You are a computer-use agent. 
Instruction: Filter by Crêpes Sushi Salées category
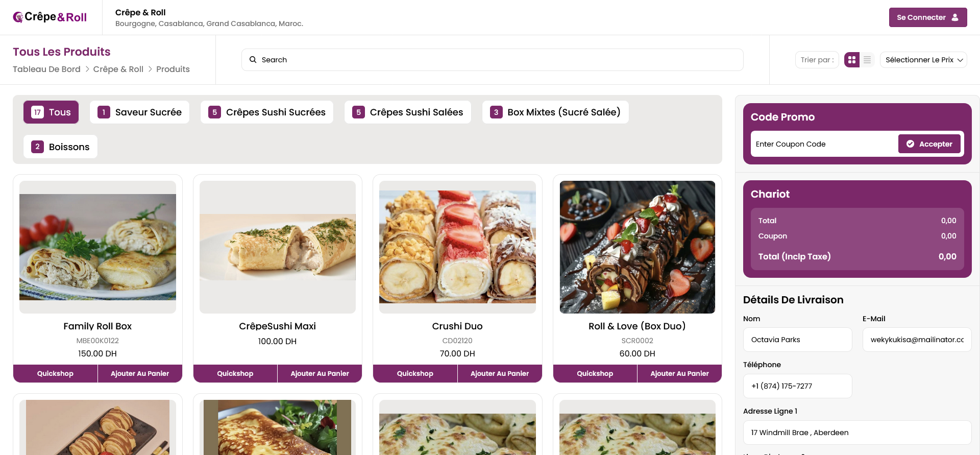point(407,112)
